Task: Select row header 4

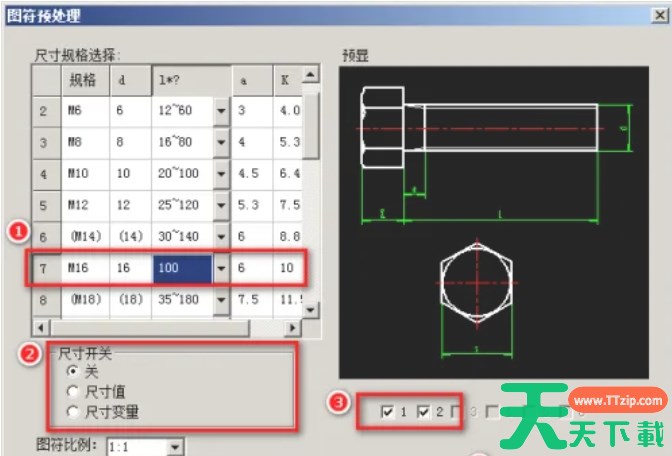Action: pos(47,174)
